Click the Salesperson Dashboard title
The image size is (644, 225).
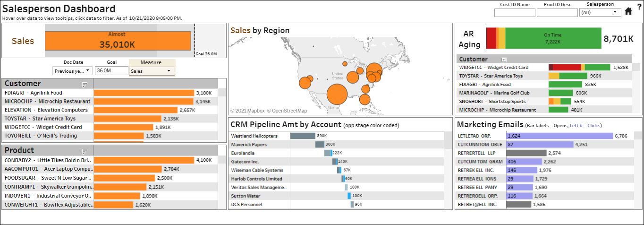pyautogui.click(x=59, y=9)
